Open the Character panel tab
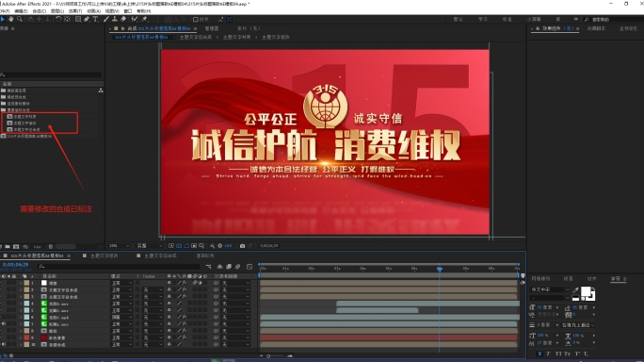644x362 pixels. (x=615, y=278)
